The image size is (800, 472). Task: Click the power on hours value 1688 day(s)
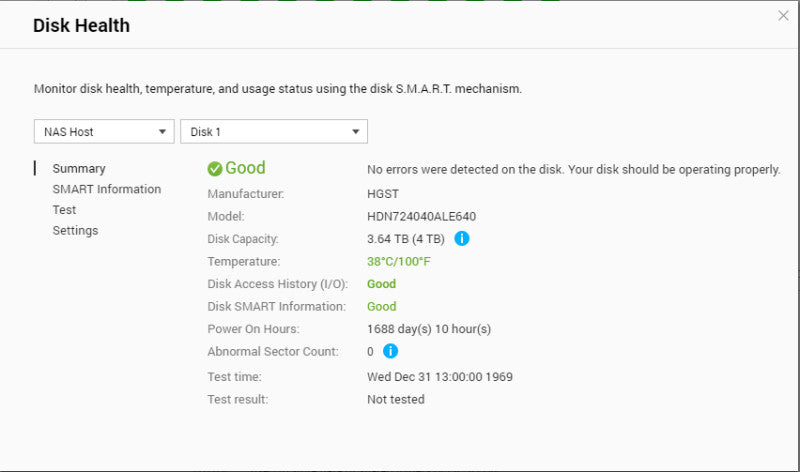point(429,329)
